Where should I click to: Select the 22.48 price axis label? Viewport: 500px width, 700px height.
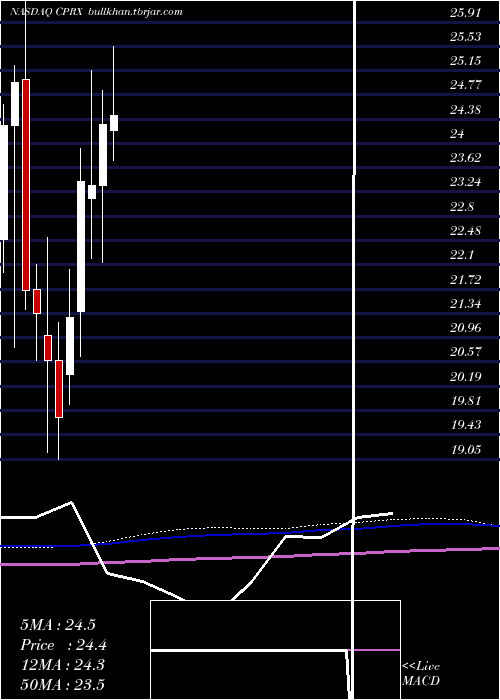click(466, 231)
